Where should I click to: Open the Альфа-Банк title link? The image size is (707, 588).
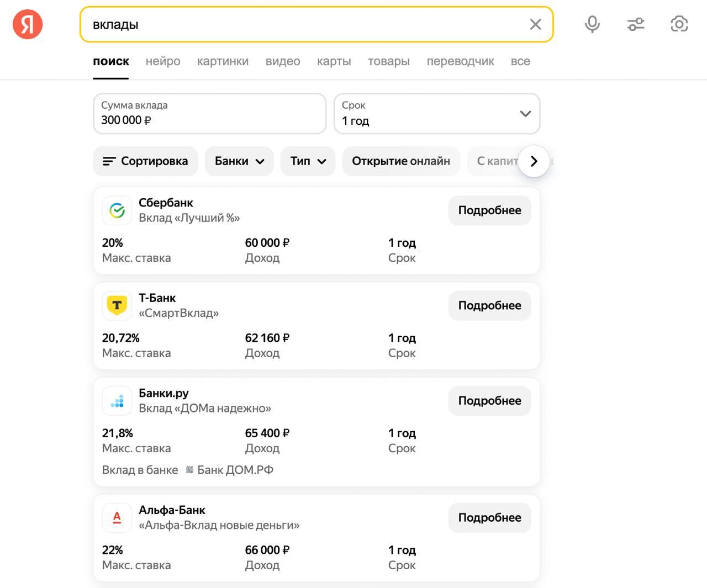click(172, 510)
